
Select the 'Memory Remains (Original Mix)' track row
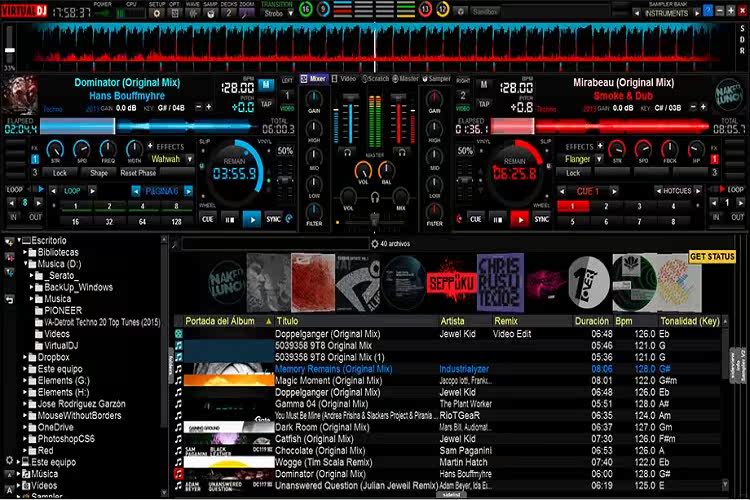[449, 369]
